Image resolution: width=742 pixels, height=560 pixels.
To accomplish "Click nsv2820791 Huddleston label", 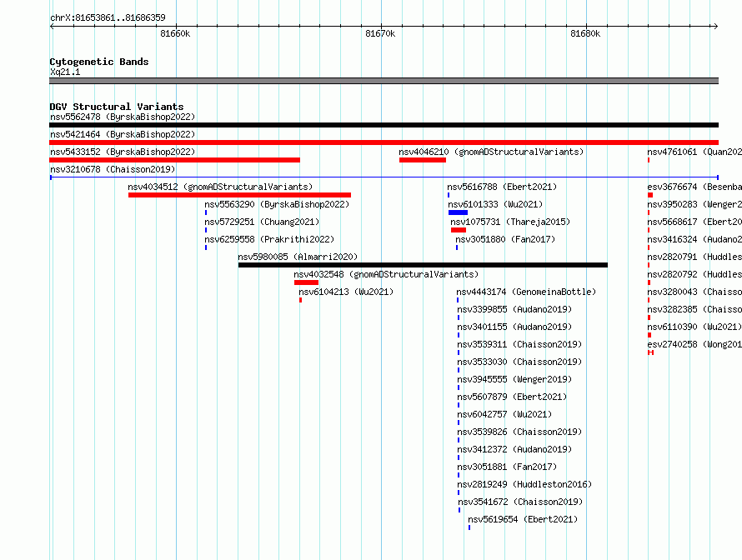I will point(694,257).
